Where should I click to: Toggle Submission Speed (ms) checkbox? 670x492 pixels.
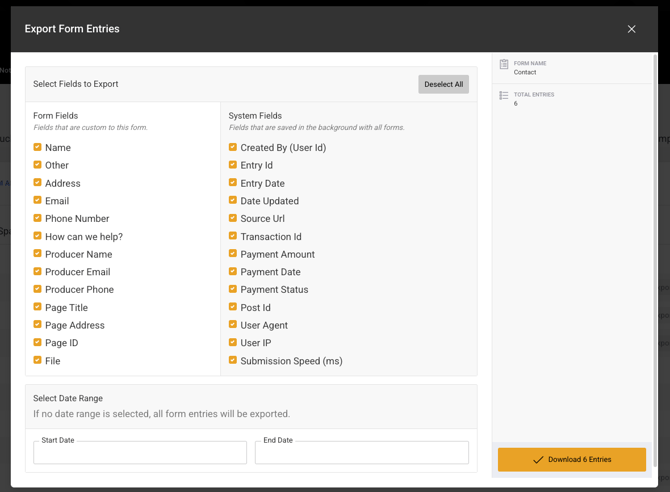tap(233, 360)
